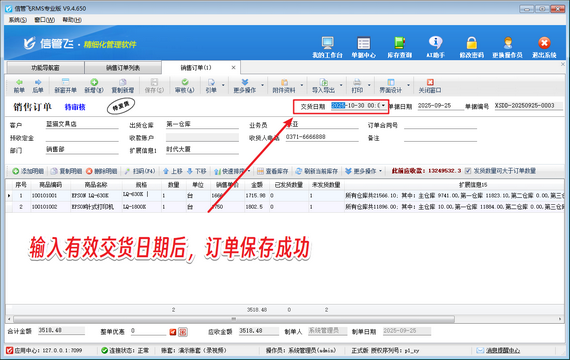The width and height of the screenshot is (570, 360).
Task: Select the 关闭窗口 toolbar icon
Action: [430, 86]
